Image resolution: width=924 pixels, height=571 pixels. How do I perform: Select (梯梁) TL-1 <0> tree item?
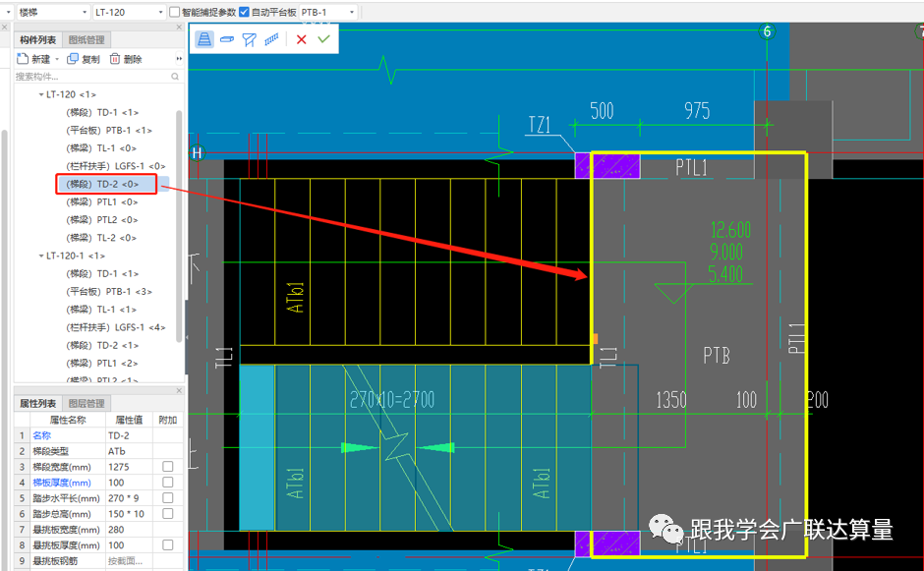tap(101, 147)
